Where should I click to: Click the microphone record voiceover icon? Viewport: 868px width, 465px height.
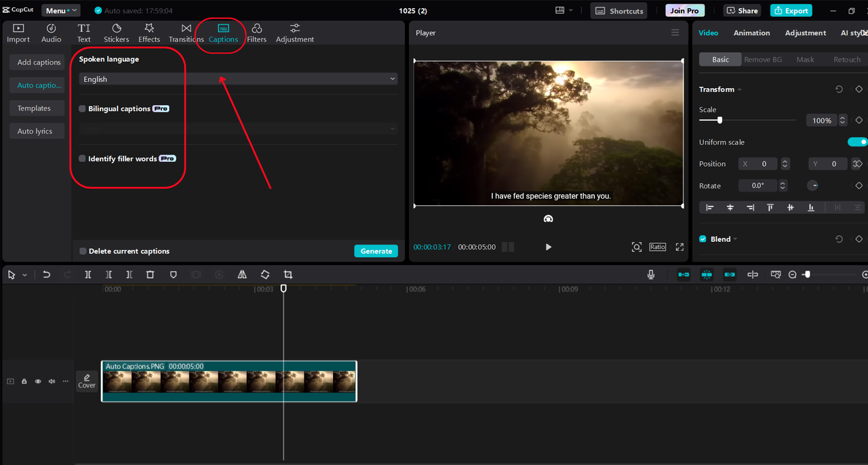click(651, 275)
